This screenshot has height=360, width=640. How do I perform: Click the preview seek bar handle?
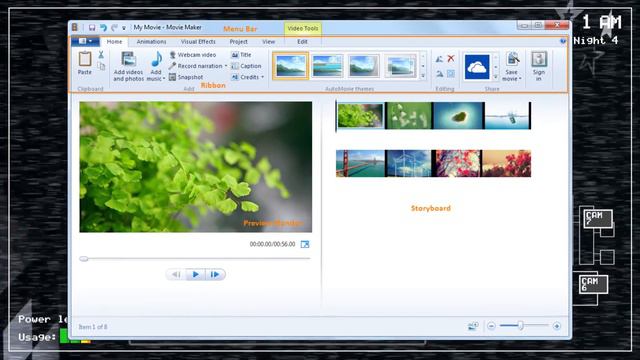[x=84, y=259]
